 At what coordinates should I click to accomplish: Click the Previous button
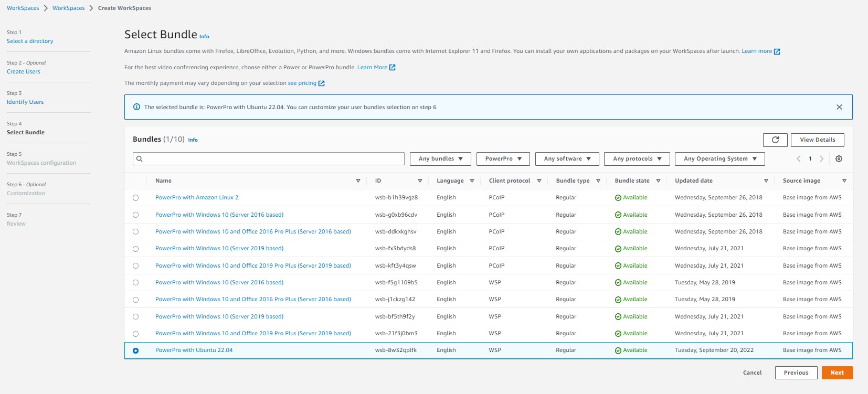[796, 372]
